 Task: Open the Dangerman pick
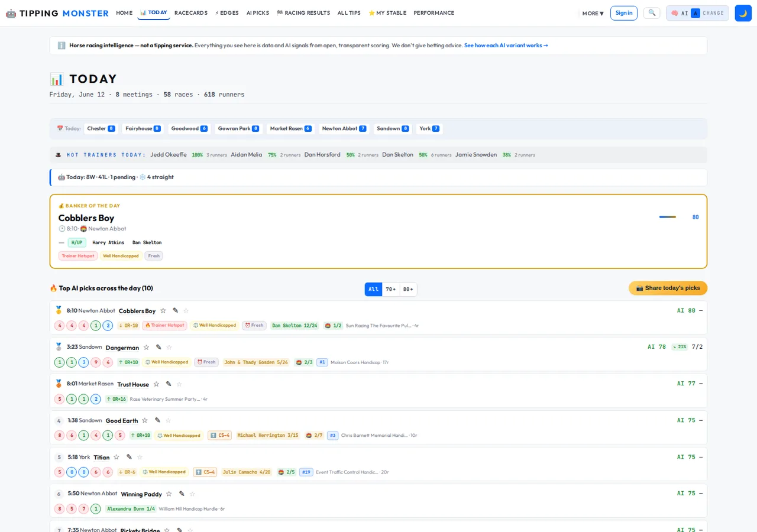point(122,348)
